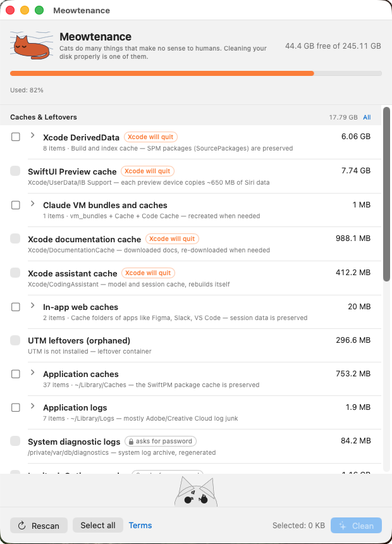Click the 7.74 GB size value
Viewport: 392px width, 544px height.
coord(356,170)
